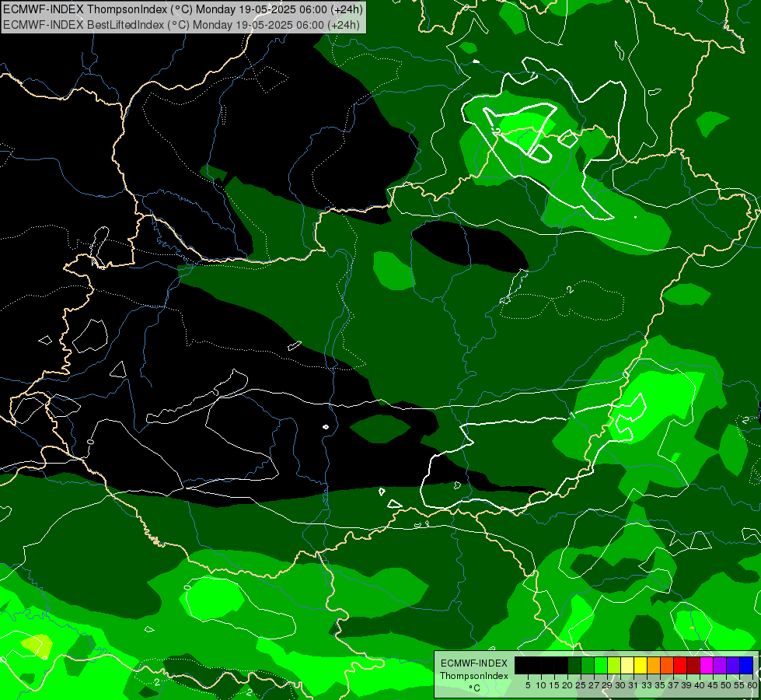
Task: Click the legend scale value 39
Action: coord(686,685)
